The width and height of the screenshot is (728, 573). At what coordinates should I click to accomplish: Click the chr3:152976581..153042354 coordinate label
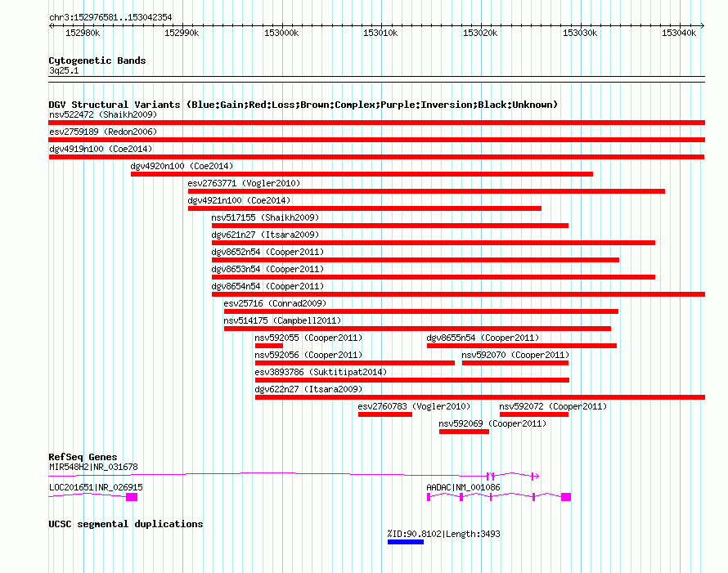110,18
